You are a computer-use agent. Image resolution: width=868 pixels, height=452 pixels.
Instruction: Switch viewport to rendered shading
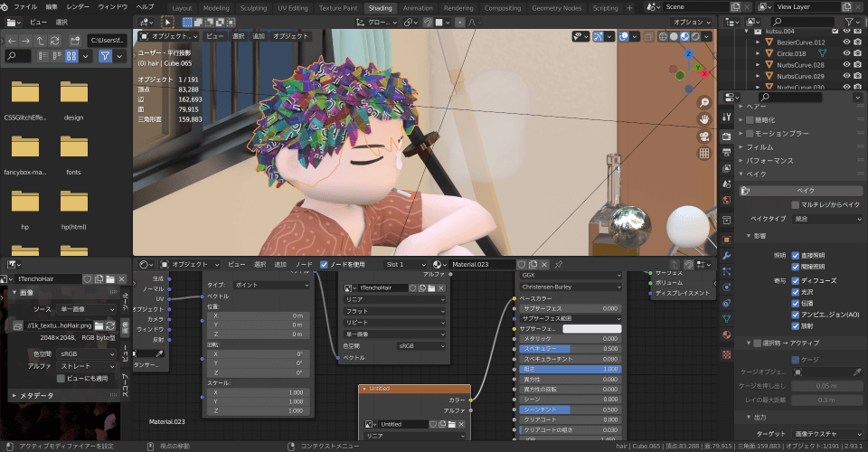click(x=696, y=36)
